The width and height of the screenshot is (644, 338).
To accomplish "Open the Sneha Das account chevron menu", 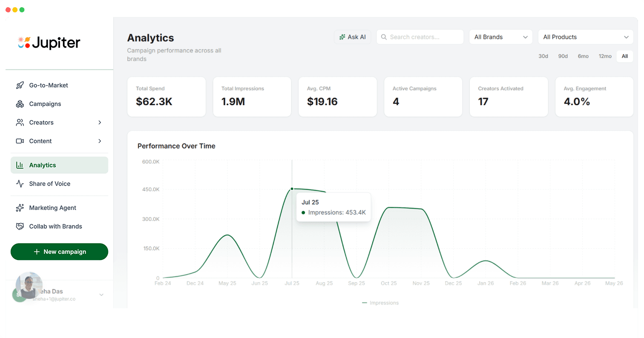I will (x=101, y=294).
